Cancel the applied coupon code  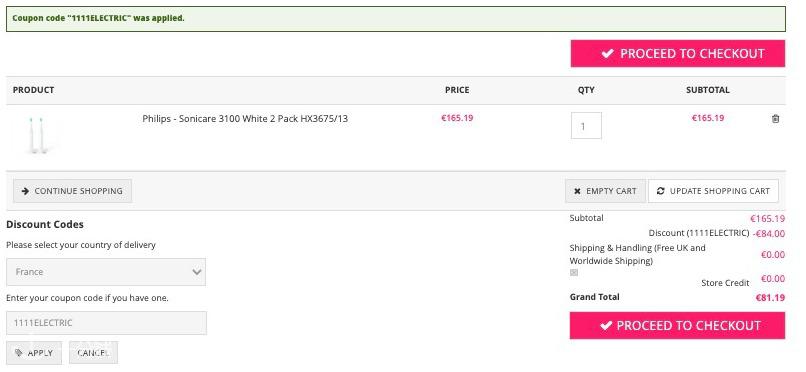[93, 353]
